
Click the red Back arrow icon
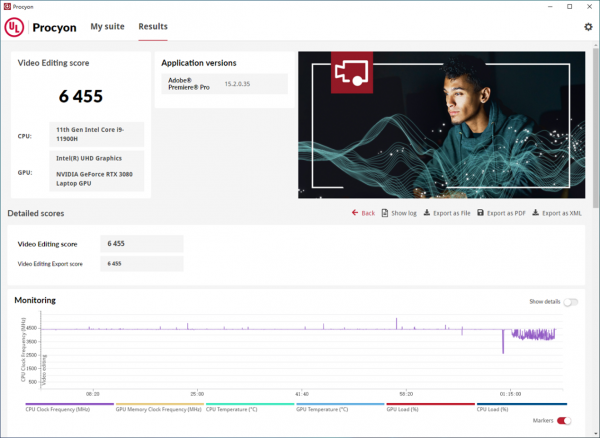(355, 213)
